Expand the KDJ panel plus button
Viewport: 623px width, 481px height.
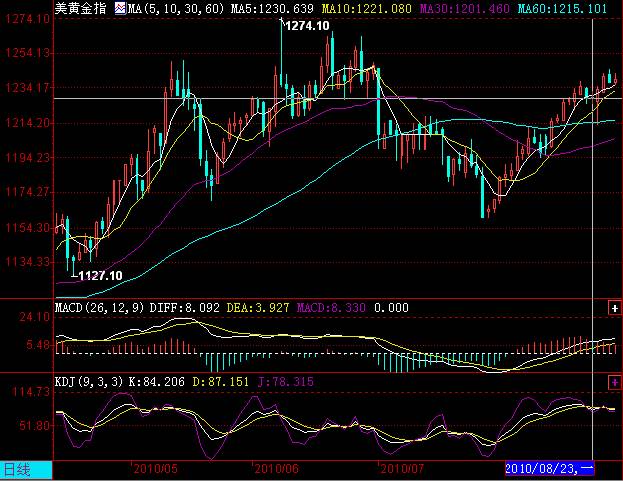click(614, 382)
